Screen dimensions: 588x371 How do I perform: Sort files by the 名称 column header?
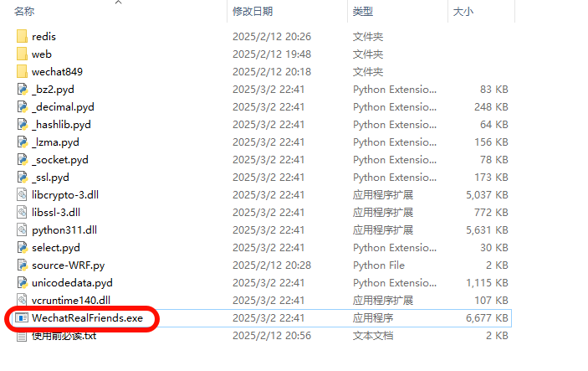pyautogui.click(x=24, y=12)
